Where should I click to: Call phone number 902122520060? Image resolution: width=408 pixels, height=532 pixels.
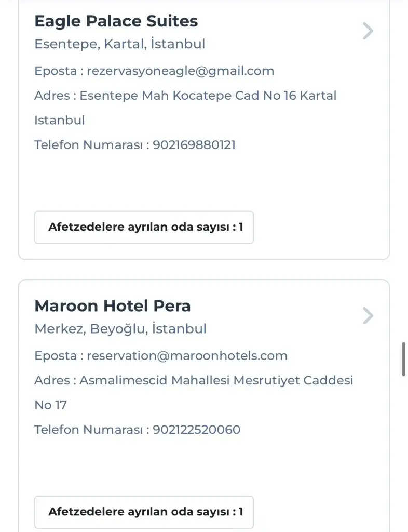tap(197, 430)
